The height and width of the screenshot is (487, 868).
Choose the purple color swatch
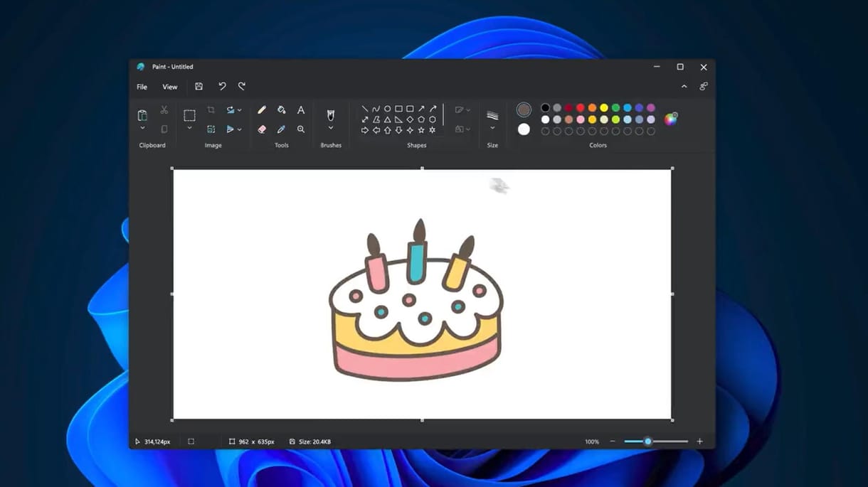tap(651, 108)
